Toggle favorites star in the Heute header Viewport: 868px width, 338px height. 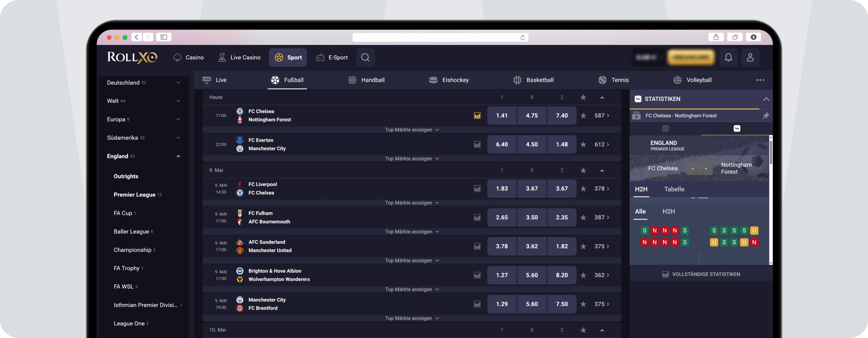tap(583, 97)
